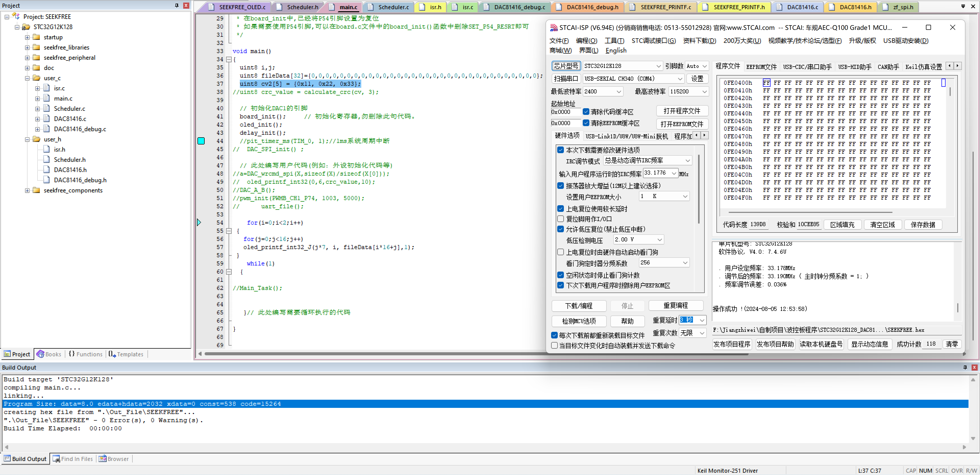This screenshot has width=980, height=475.
Task: Click the Scheduler.h file icon under user_h
Action: click(x=47, y=160)
